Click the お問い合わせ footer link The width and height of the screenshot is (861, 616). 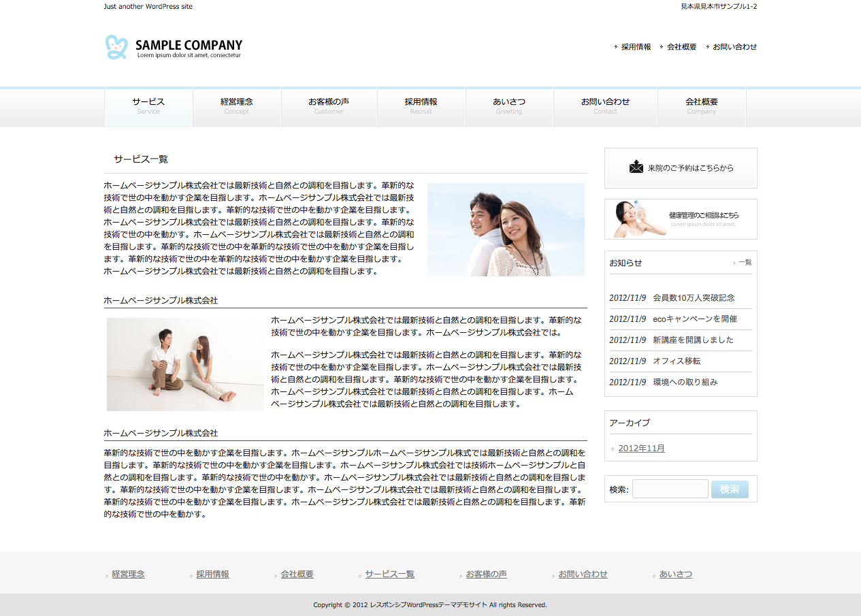coord(583,574)
